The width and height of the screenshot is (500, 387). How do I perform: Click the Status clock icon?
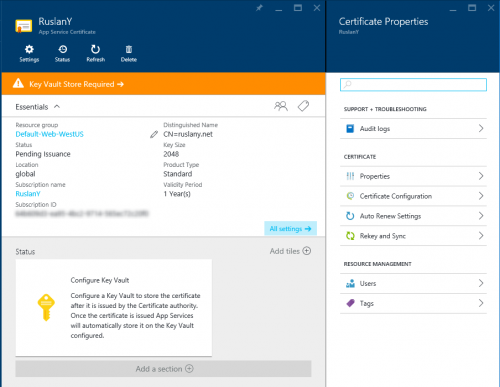pos(62,49)
